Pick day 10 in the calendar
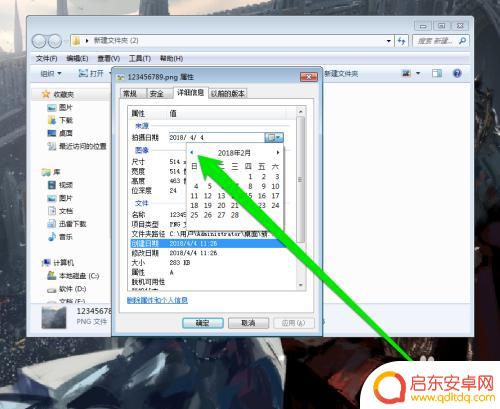The image size is (500, 409). pos(275,186)
